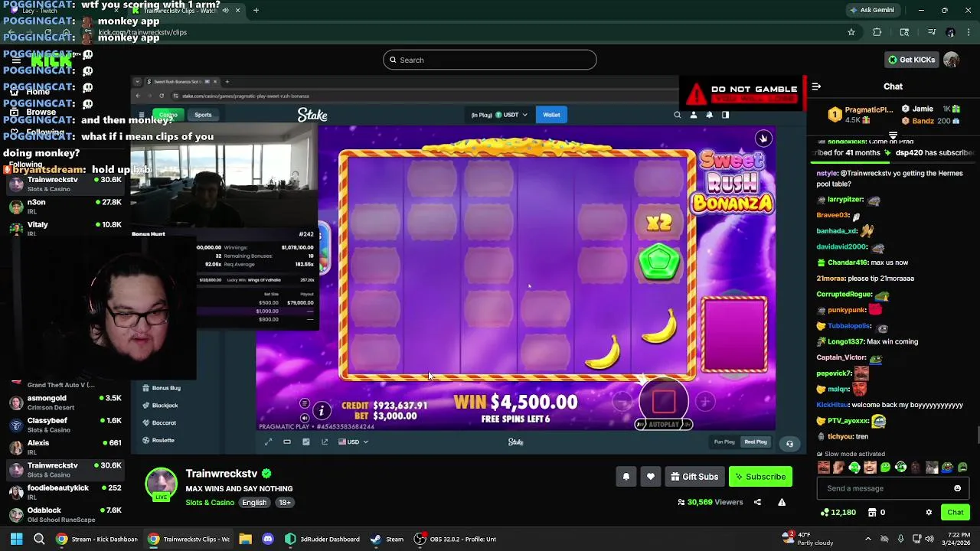Click the slot game info button
This screenshot has height=551, width=980.
pyautogui.click(x=322, y=411)
